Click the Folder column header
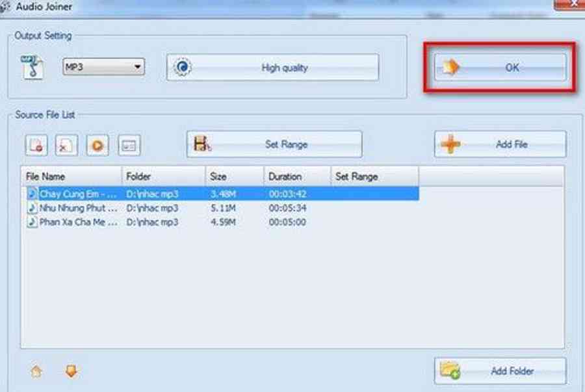This screenshot has height=392, width=585. [162, 176]
